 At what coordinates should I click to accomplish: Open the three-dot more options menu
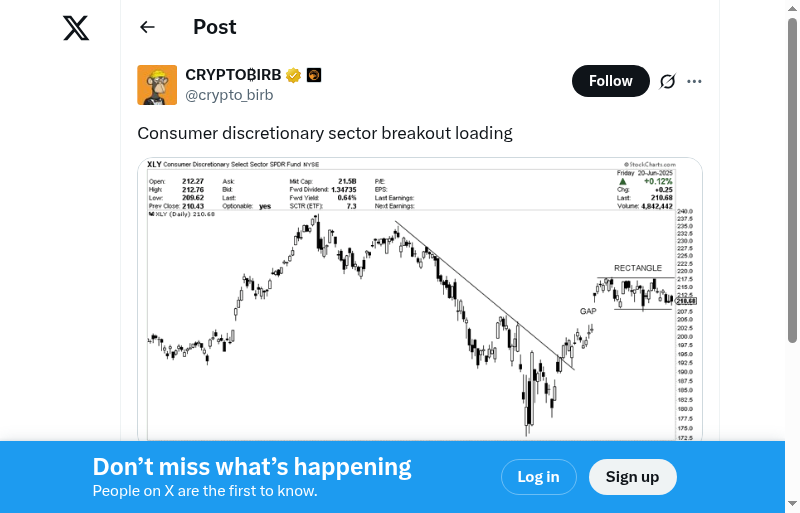click(x=695, y=81)
